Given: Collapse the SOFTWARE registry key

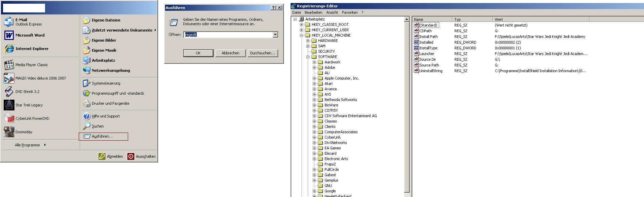Looking at the screenshot, I should [x=308, y=57].
